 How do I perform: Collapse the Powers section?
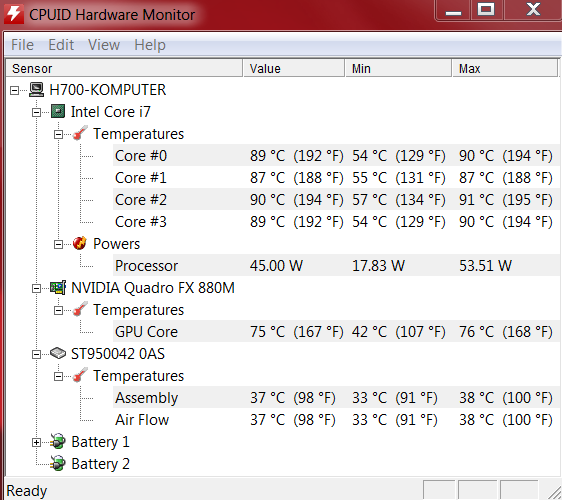pyautogui.click(x=58, y=244)
